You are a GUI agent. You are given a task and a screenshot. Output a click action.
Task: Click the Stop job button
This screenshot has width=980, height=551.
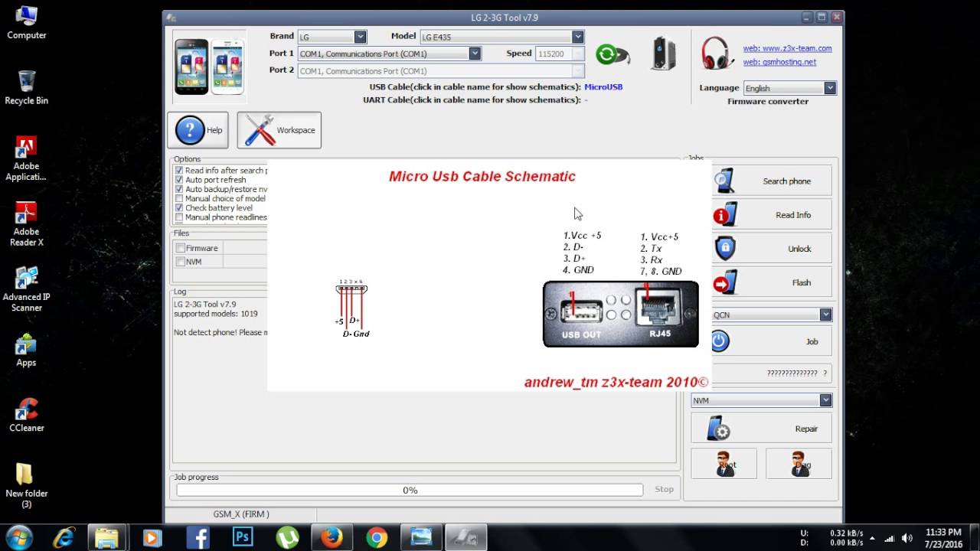(x=664, y=489)
